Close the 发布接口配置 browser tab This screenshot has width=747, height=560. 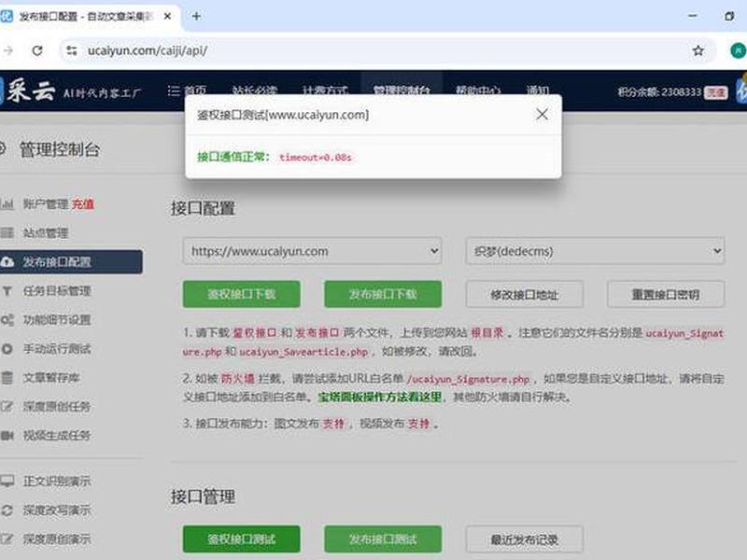click(x=167, y=16)
